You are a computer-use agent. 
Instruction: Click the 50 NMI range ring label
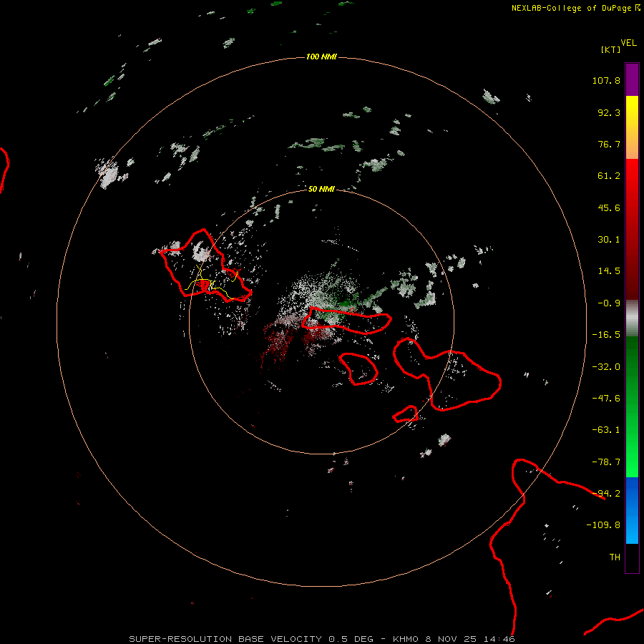pyautogui.click(x=321, y=189)
